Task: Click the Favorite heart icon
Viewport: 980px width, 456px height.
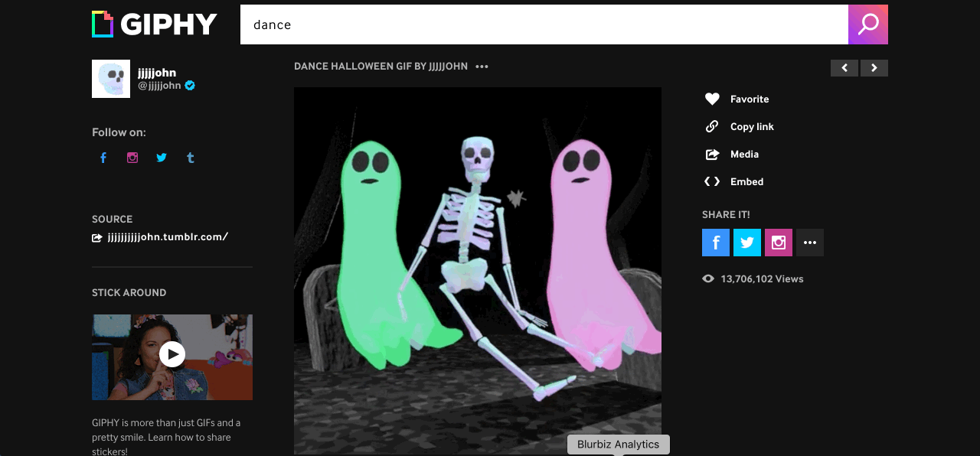Action: point(712,99)
